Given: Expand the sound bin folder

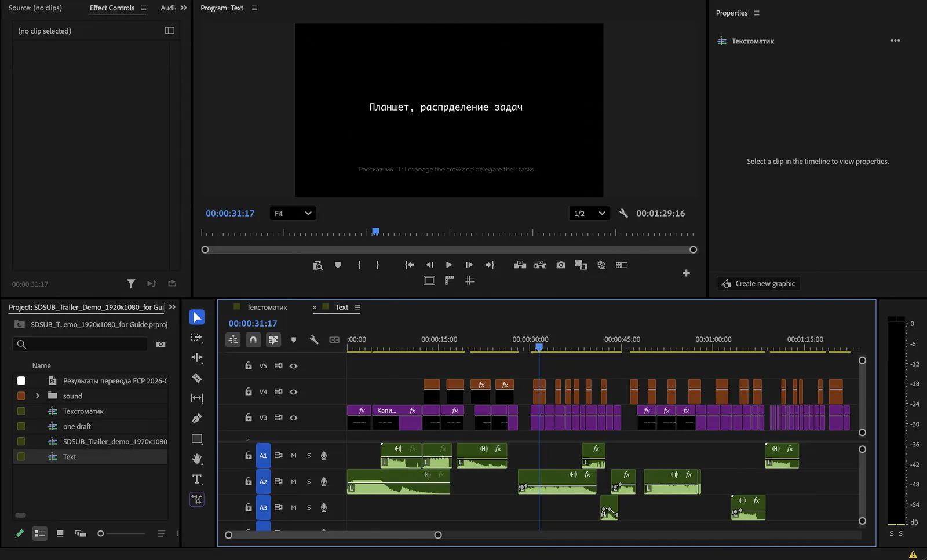Looking at the screenshot, I should pyautogui.click(x=38, y=396).
